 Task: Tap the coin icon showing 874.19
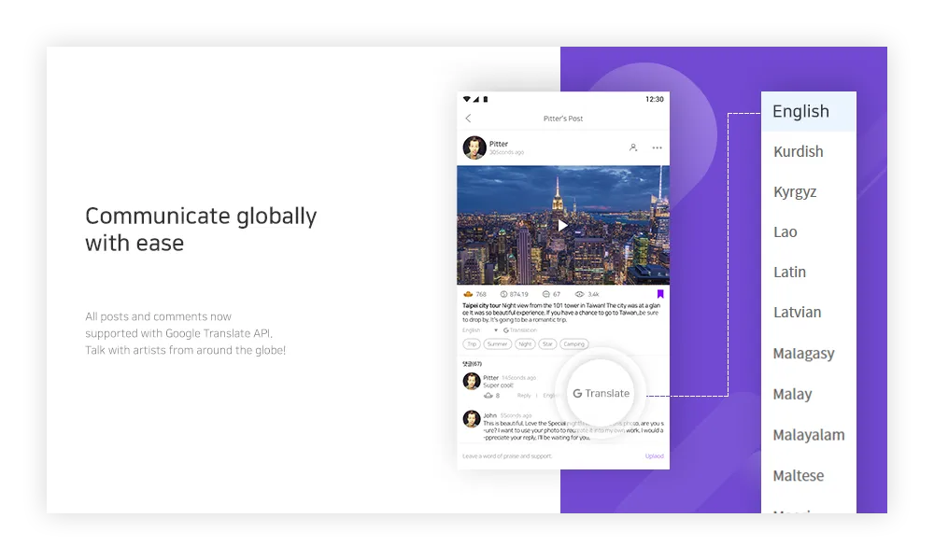(x=503, y=294)
